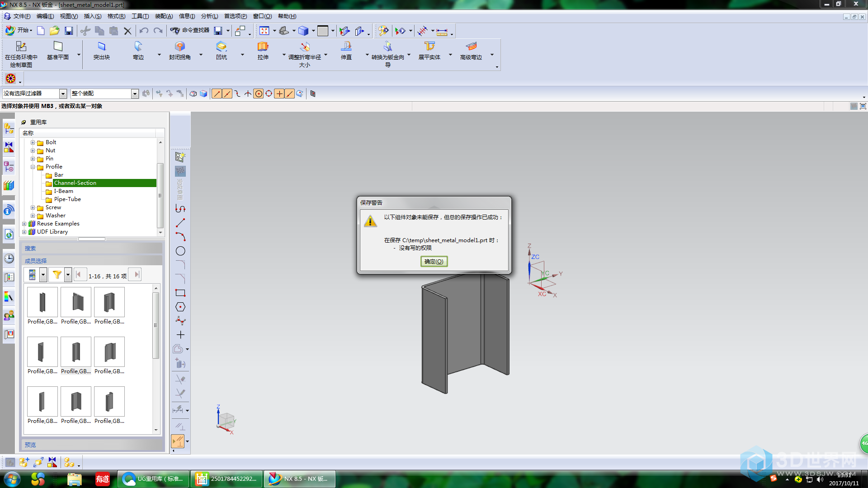Viewport: 868px width, 488px height.
Task: Open the 文件(F) File menu
Action: (22, 16)
